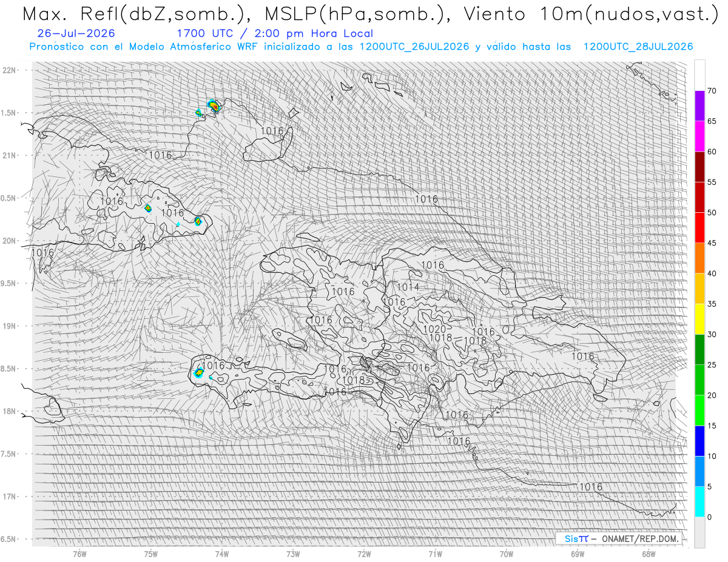Click the "1020" pressure contour label
Screen dimensions: 728x562
coord(434,329)
